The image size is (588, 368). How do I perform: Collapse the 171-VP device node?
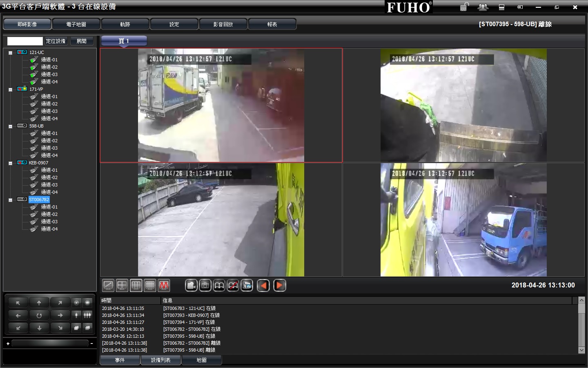(x=10, y=90)
